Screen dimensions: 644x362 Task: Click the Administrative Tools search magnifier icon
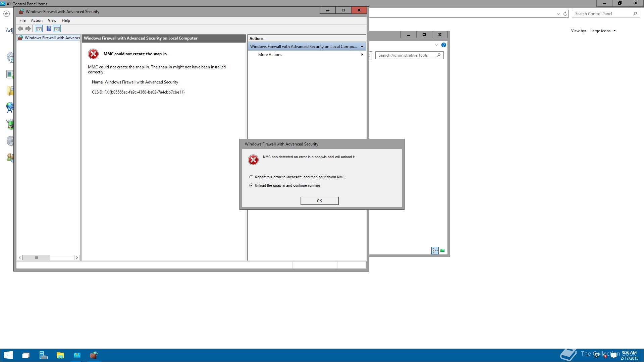coord(439,55)
